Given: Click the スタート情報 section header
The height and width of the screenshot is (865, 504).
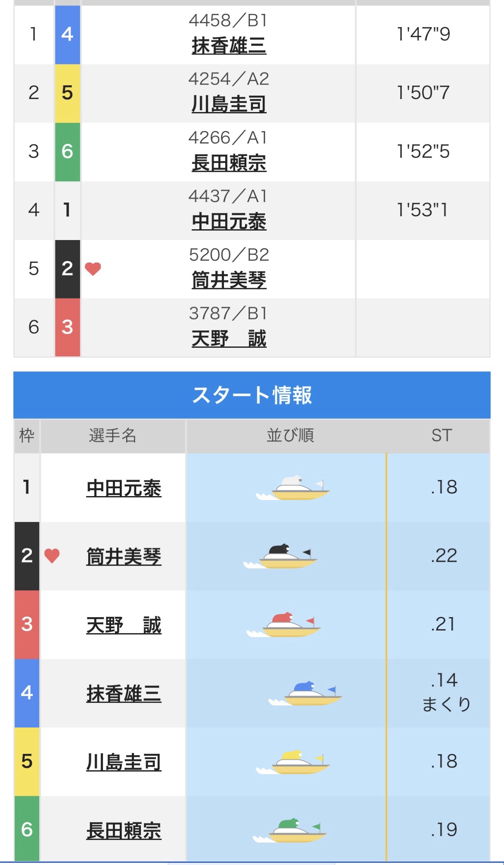Looking at the screenshot, I should click(x=252, y=395).
